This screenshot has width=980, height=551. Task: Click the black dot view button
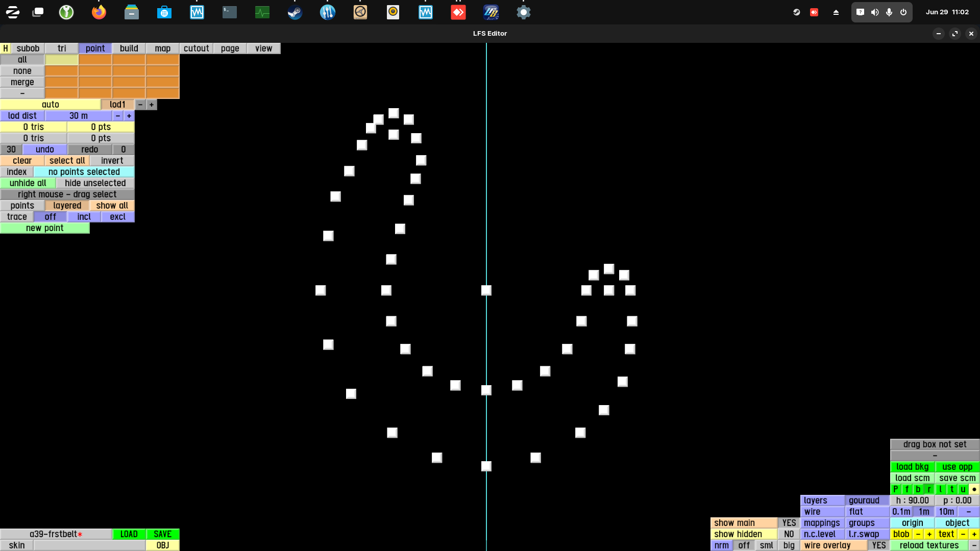tap(974, 489)
